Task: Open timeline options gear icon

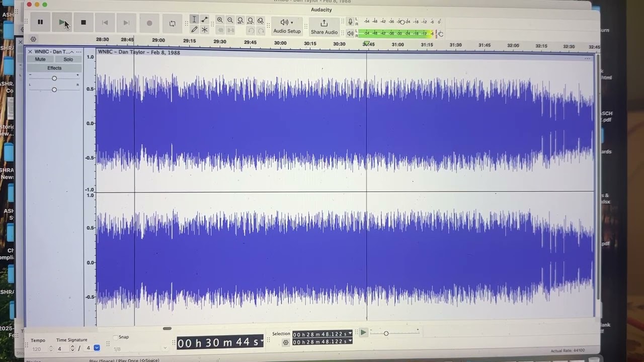Action: (x=33, y=39)
